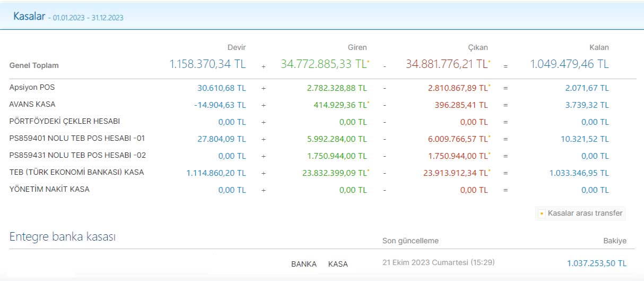Open the Genel Toplam Kalan total 1.049.479,46 TL
The image size is (644, 281).
(569, 64)
